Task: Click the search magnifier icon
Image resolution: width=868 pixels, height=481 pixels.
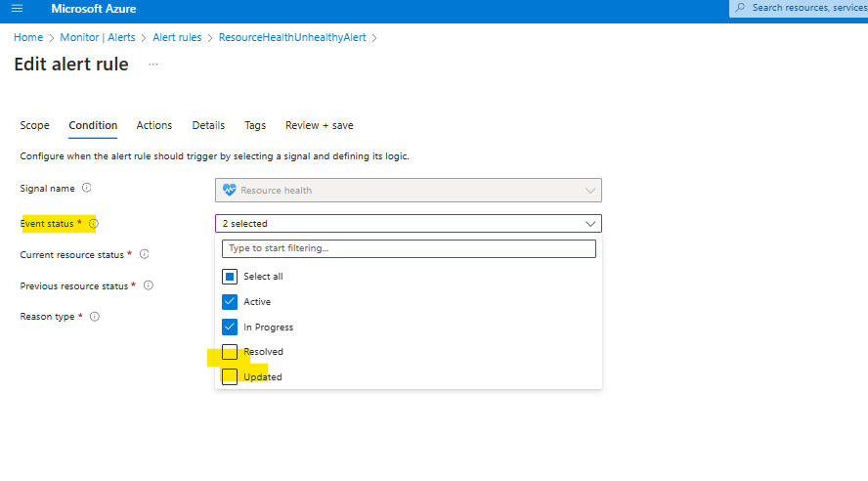Action: click(x=740, y=8)
